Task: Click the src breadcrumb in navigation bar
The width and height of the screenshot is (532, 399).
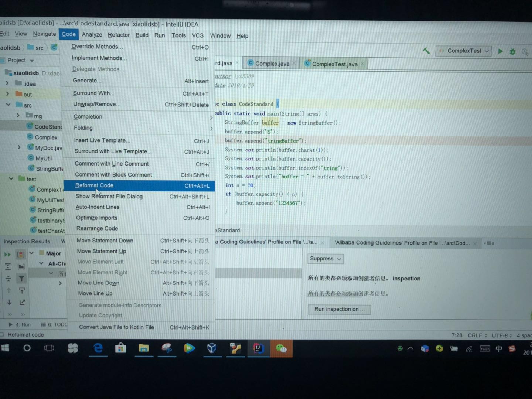Action: (x=36, y=48)
